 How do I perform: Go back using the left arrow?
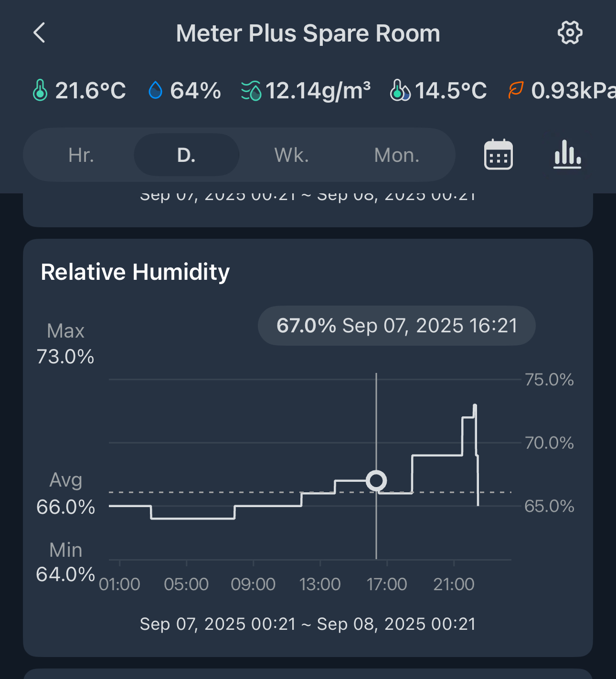(x=40, y=33)
